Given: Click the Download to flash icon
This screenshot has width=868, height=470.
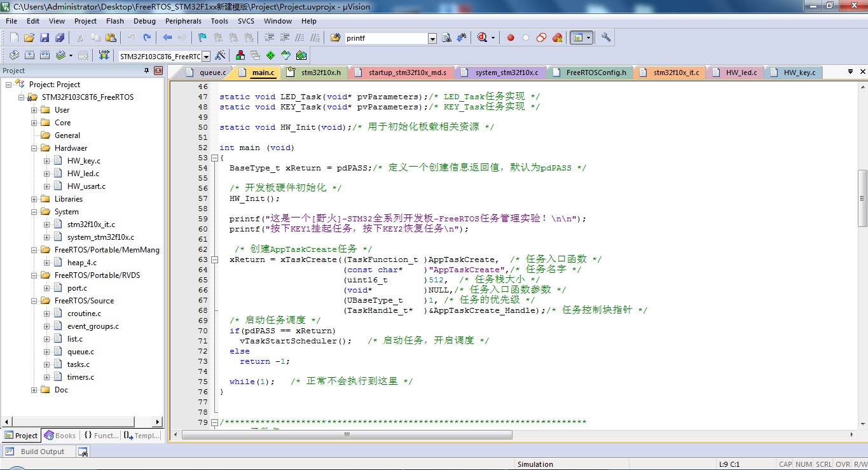Looking at the screenshot, I should [104, 55].
